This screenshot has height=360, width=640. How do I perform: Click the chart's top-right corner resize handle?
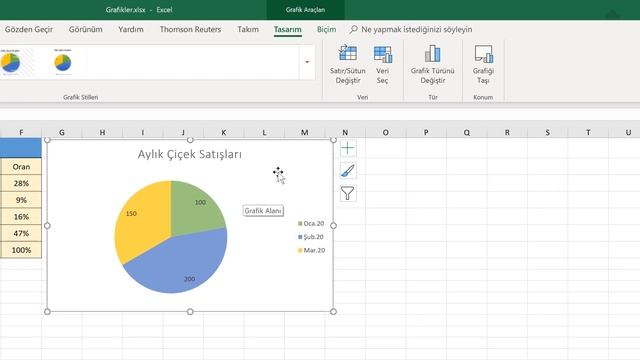tap(333, 140)
